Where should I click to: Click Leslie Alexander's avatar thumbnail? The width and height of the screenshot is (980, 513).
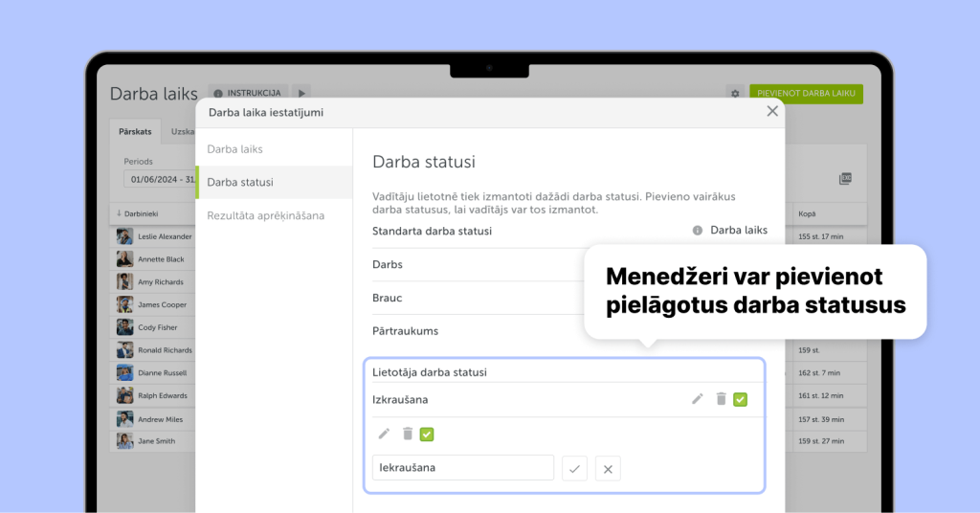coord(125,236)
